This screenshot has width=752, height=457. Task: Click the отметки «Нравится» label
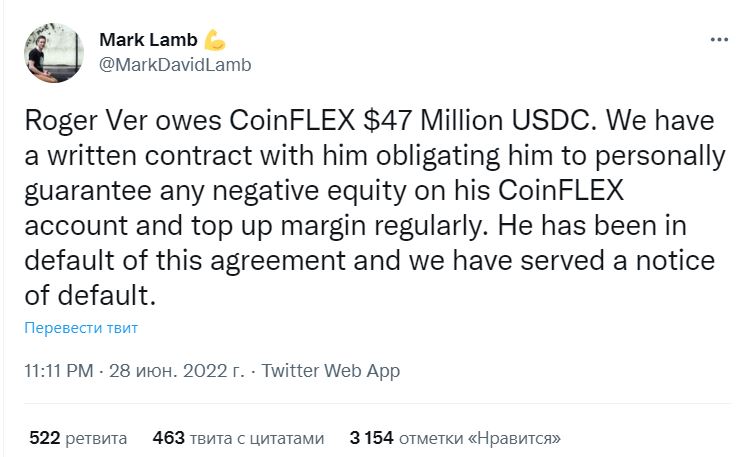[480, 438]
